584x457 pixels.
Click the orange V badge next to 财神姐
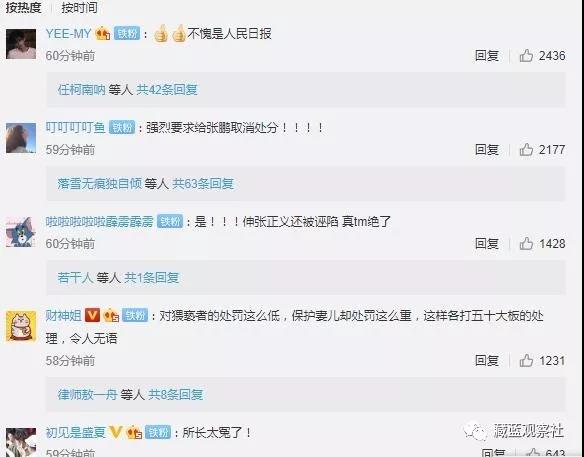point(92,315)
